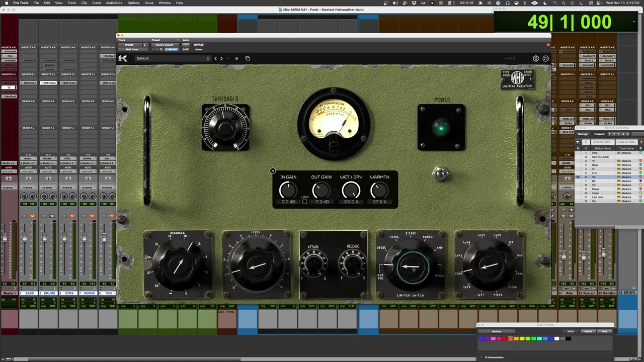
Task: Click the Memory Locations filter funnel icon
Action: pos(578,142)
